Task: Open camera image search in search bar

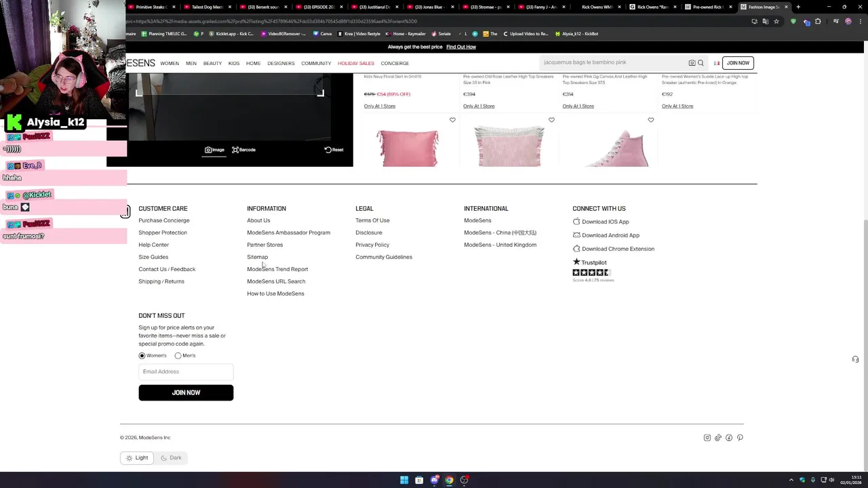Action: pos(692,63)
